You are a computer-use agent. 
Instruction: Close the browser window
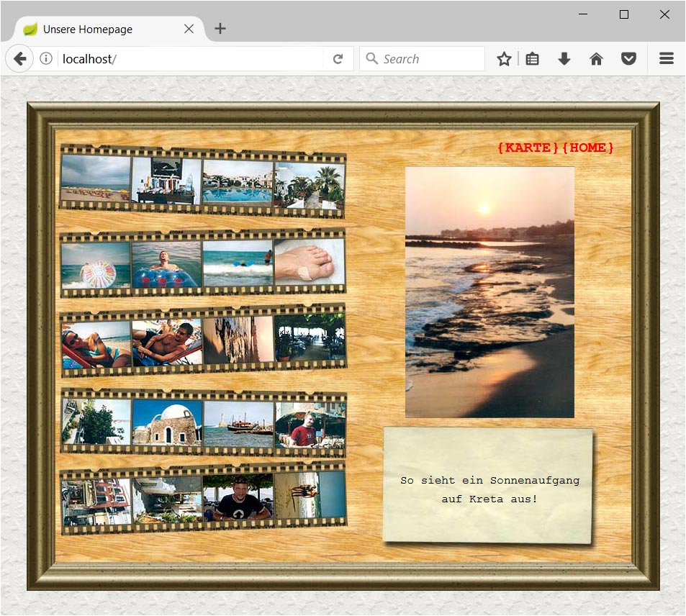[x=664, y=14]
